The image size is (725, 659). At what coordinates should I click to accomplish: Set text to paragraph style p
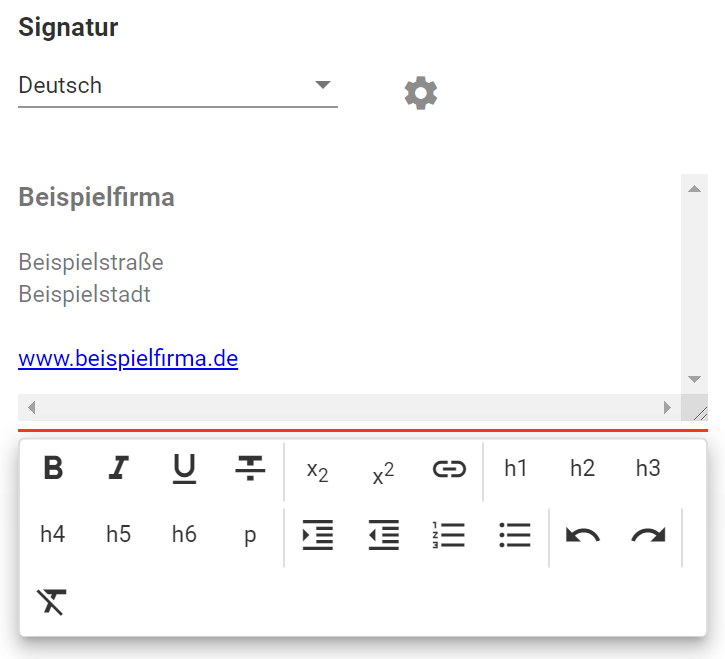(x=250, y=536)
